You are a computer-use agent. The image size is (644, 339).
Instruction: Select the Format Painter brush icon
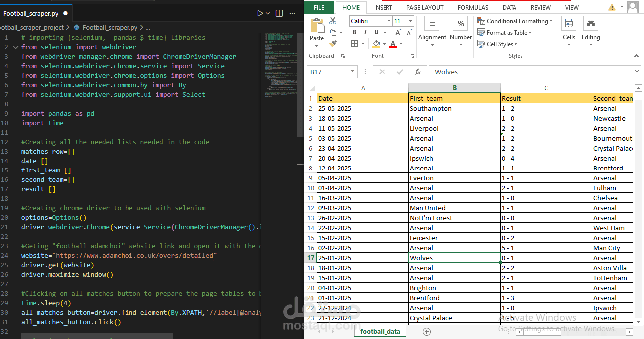[x=333, y=44]
